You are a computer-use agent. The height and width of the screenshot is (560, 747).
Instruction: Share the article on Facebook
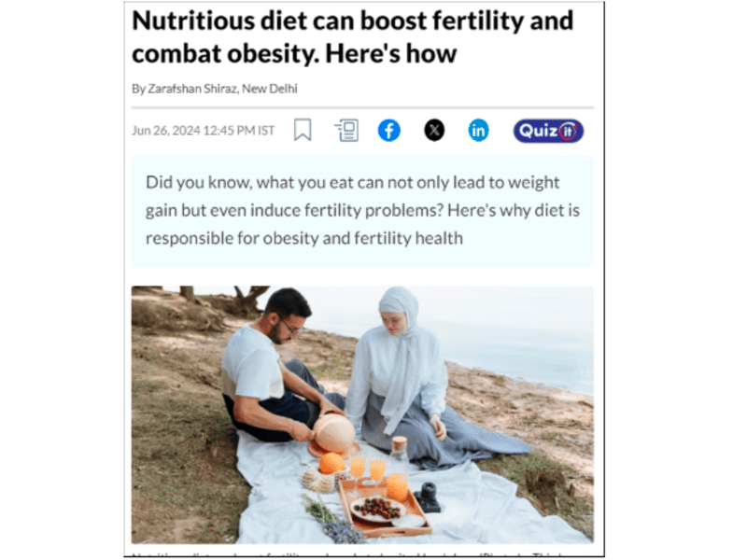click(389, 131)
